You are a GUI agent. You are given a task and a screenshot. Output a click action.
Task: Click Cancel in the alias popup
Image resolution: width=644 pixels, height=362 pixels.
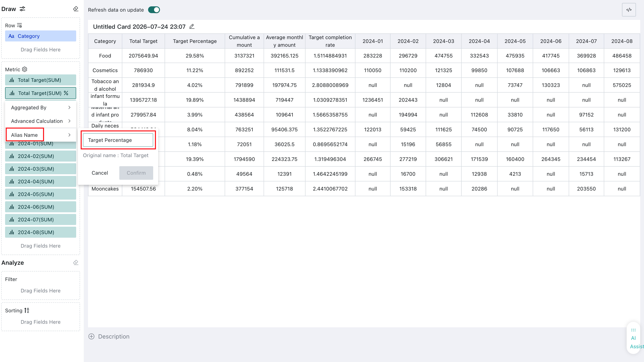tap(100, 173)
